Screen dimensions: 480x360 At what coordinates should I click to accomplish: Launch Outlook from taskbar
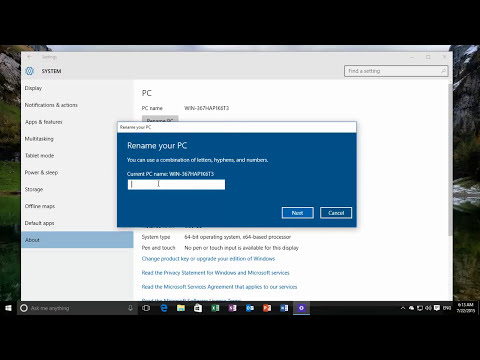(250, 308)
